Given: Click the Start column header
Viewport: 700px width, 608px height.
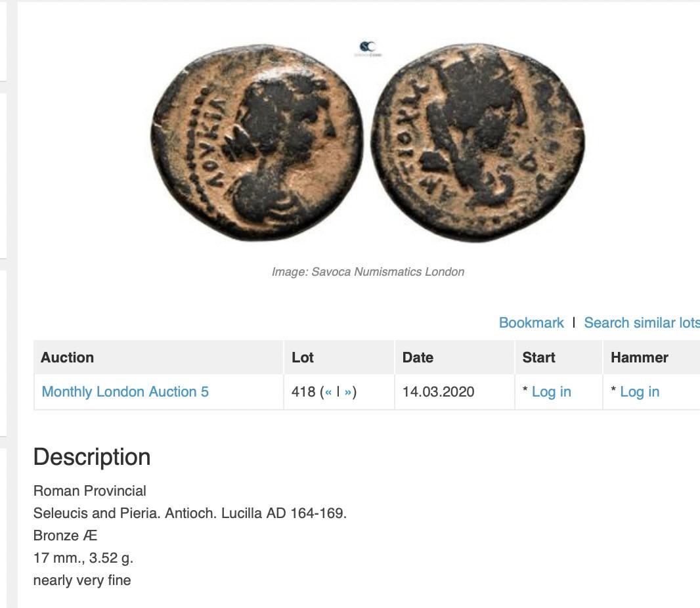Looking at the screenshot, I should tap(538, 357).
